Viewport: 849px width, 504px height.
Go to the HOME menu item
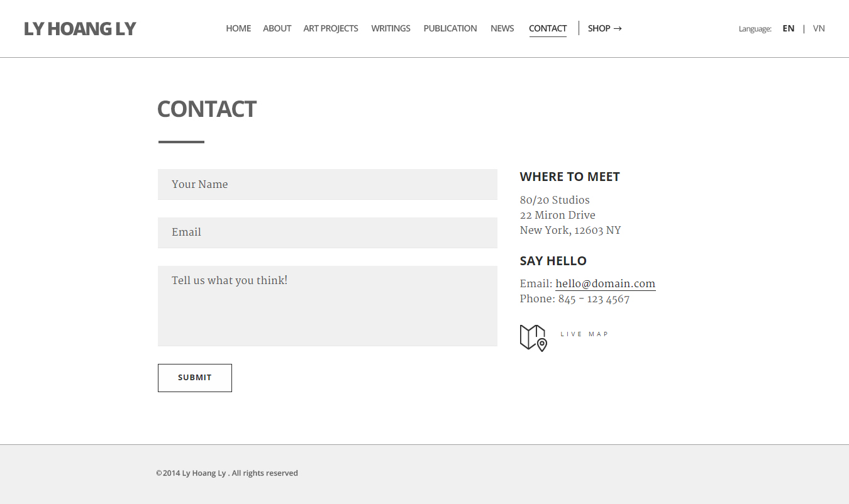click(238, 28)
